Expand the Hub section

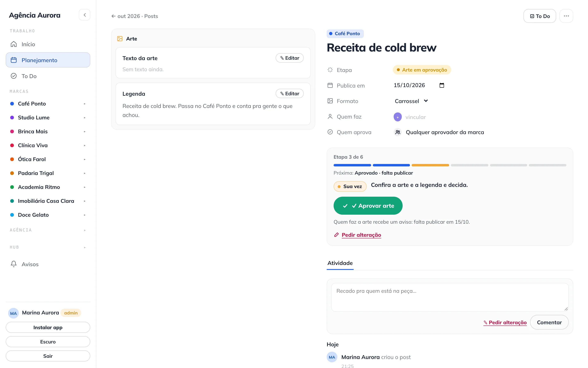[85, 248]
